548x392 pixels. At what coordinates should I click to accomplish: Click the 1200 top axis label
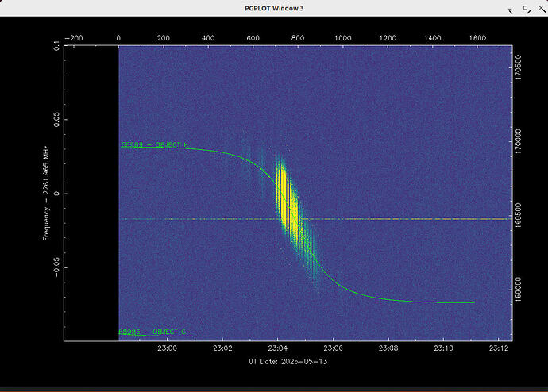pos(388,38)
